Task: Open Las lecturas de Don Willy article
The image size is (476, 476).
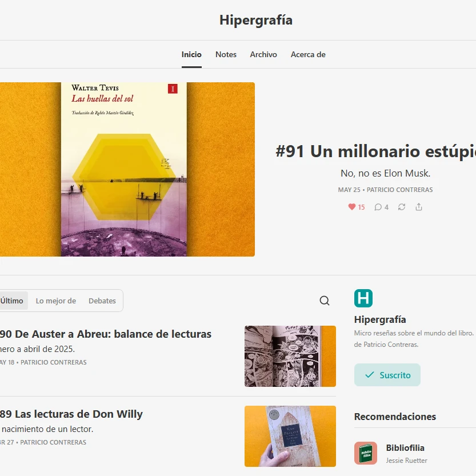Action: point(71,414)
